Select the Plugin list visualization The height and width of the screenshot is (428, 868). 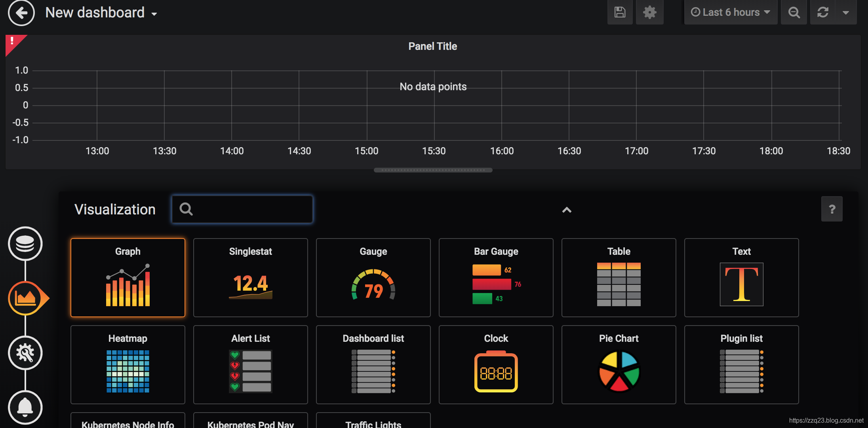pyautogui.click(x=742, y=365)
